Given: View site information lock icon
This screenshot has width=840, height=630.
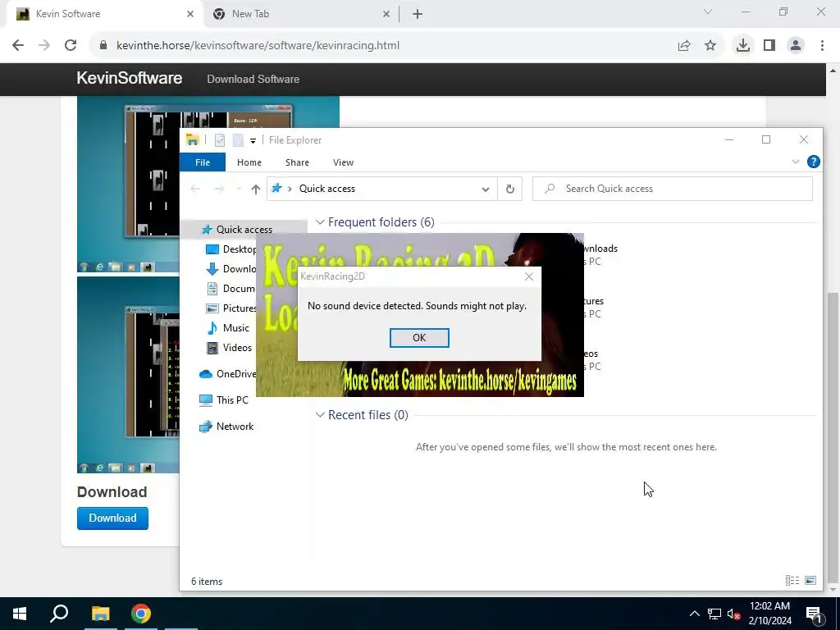Looking at the screenshot, I should coord(103,46).
